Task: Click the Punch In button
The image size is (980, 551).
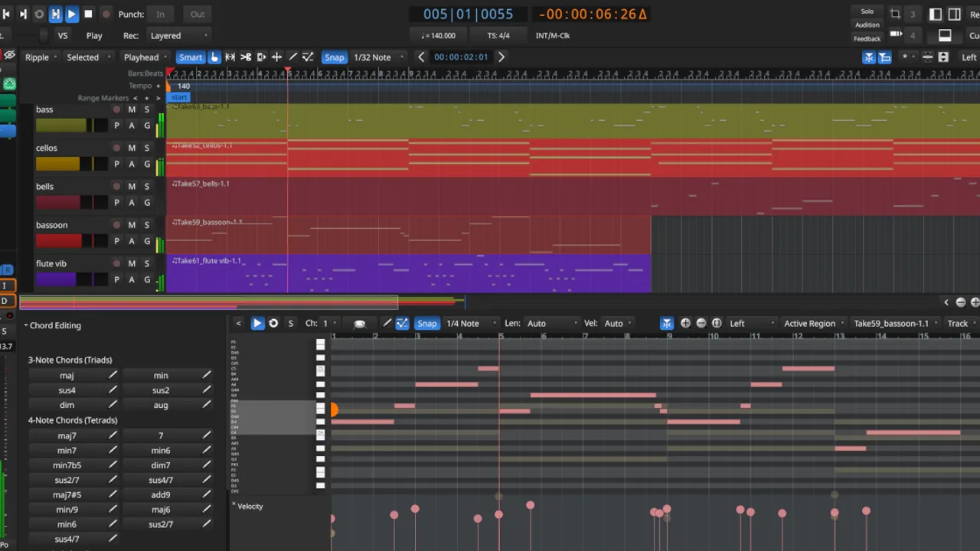Action: pyautogui.click(x=160, y=14)
